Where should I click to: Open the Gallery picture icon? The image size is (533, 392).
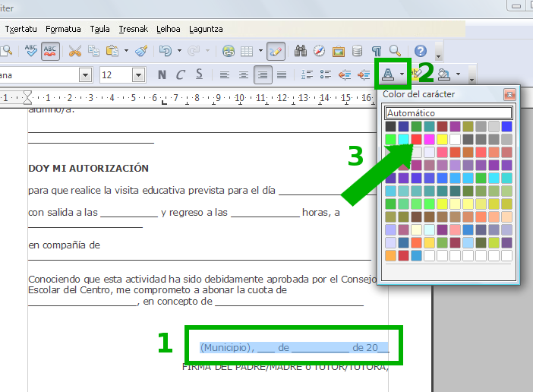click(338, 52)
